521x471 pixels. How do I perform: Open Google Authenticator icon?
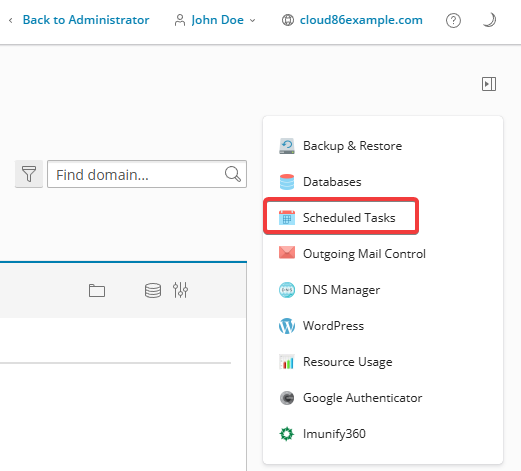pos(287,398)
